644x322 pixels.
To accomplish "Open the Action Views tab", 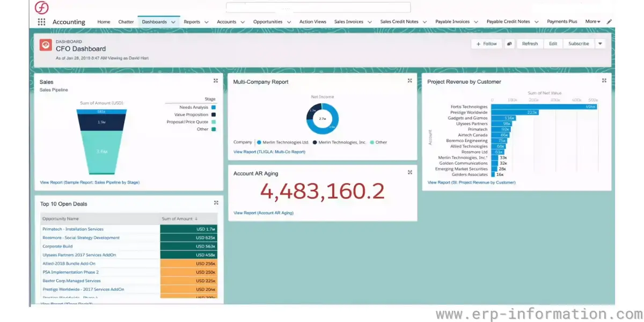I will click(313, 22).
